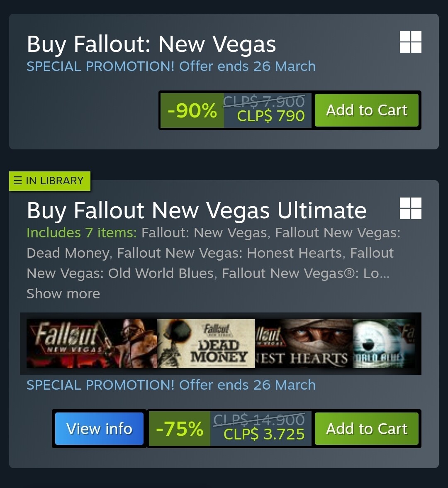The width and height of the screenshot is (448, 488).
Task: Click the -75% discount badge
Action: click(x=180, y=429)
